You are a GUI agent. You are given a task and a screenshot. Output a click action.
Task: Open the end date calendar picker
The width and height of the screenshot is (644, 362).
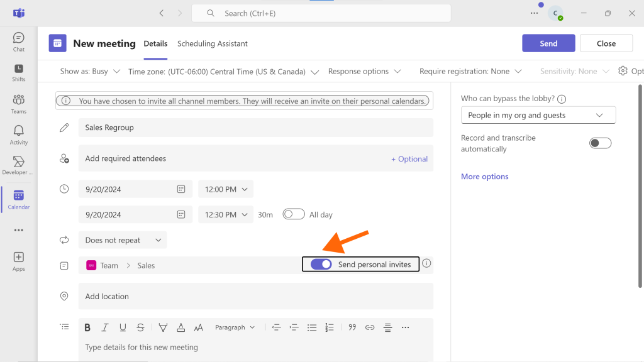181,215
